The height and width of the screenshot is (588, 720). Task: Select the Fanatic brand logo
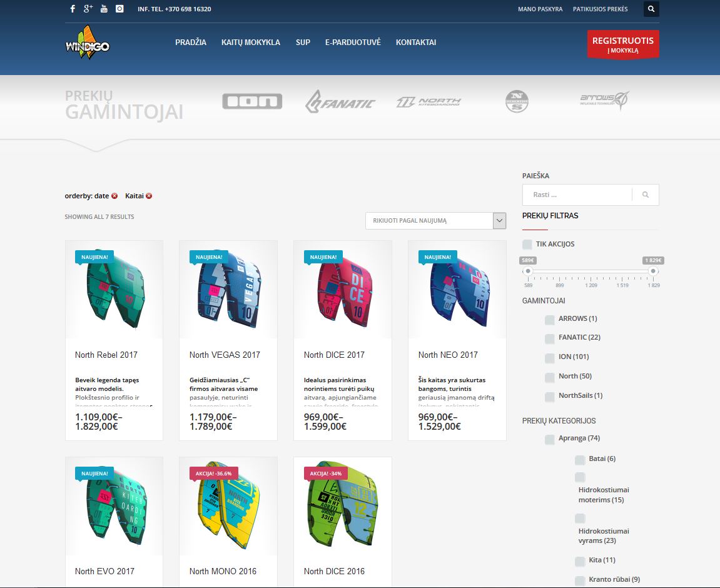340,102
